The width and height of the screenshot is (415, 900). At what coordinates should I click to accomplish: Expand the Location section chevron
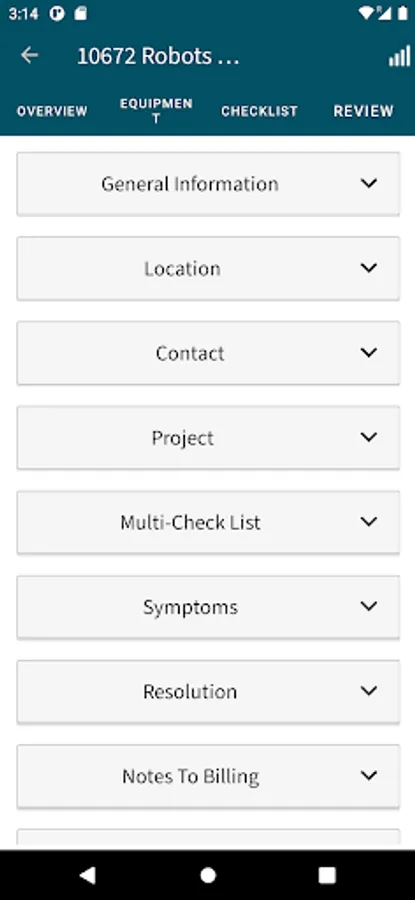(369, 267)
